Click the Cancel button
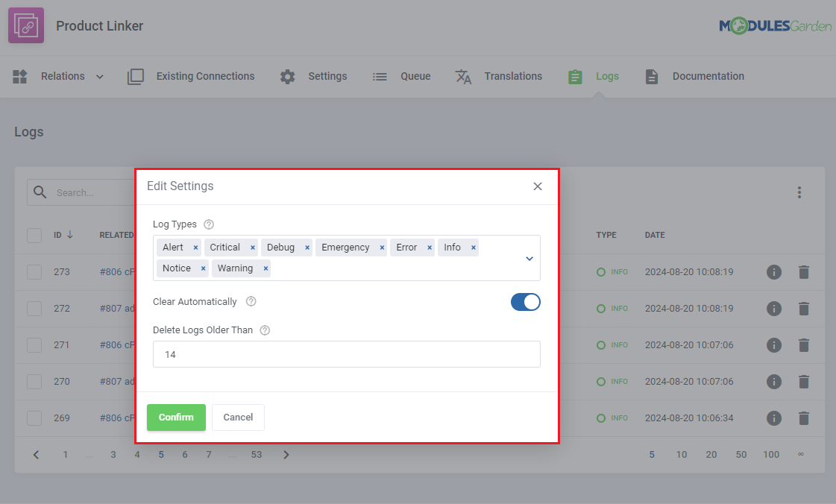The width and height of the screenshot is (836, 504). (238, 418)
